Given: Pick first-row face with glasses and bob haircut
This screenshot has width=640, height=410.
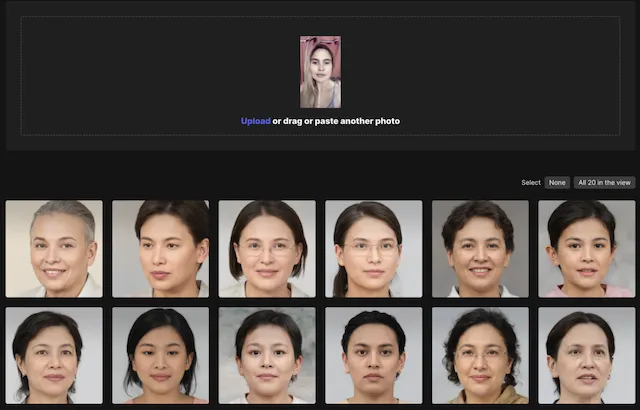Looking at the screenshot, I should 267,249.
